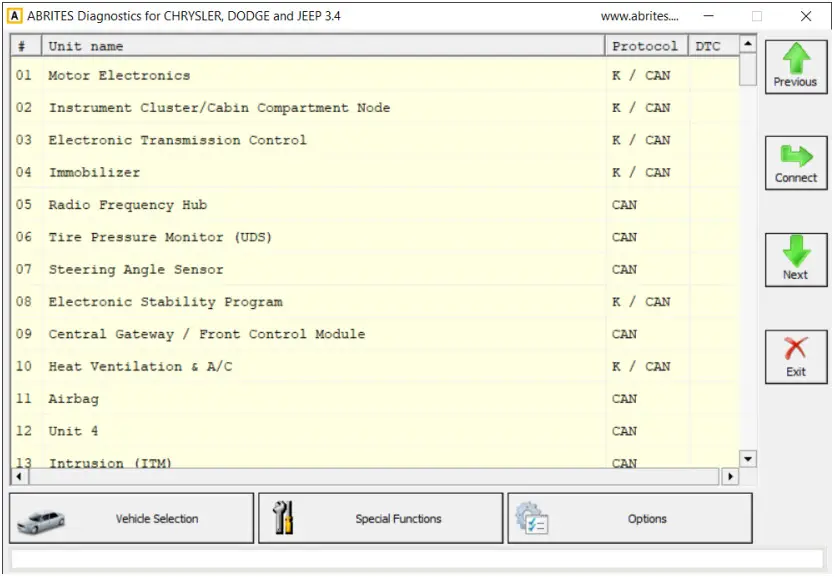Viewport: 835px width, 577px height.
Task: Select Heat Ventilation & A/C row
Action: (375, 366)
